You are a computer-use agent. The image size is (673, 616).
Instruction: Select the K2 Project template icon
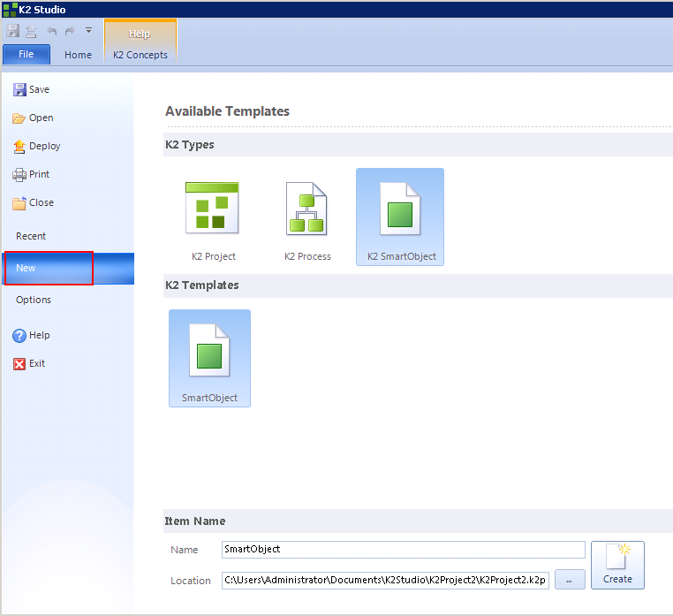pyautogui.click(x=212, y=208)
